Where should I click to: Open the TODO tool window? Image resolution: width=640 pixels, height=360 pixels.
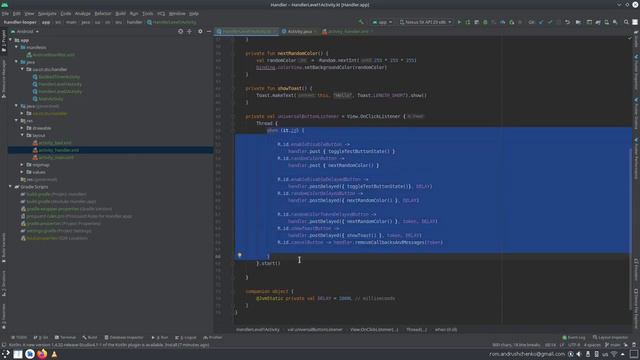click(x=19, y=338)
